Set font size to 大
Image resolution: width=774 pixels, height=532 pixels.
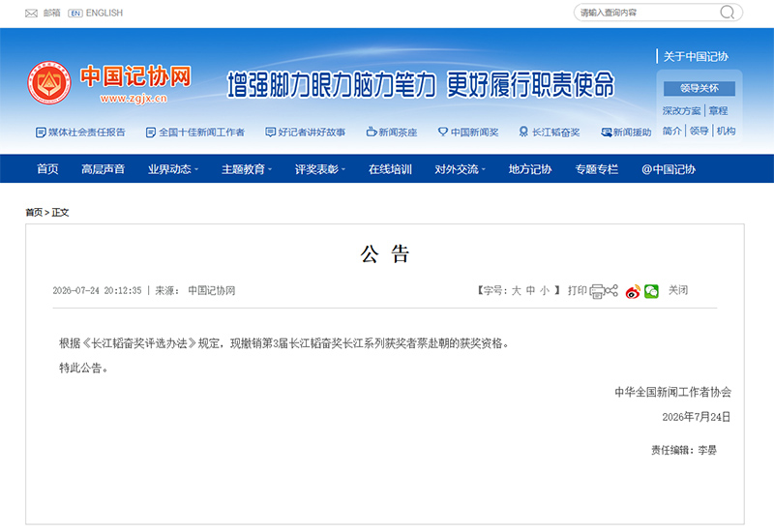tap(517, 290)
